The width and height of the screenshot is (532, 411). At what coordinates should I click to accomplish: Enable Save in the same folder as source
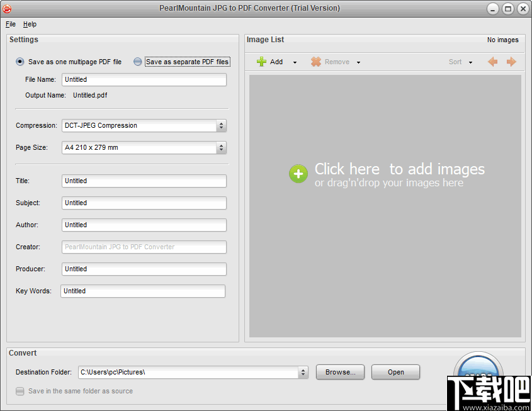pyautogui.click(x=20, y=391)
